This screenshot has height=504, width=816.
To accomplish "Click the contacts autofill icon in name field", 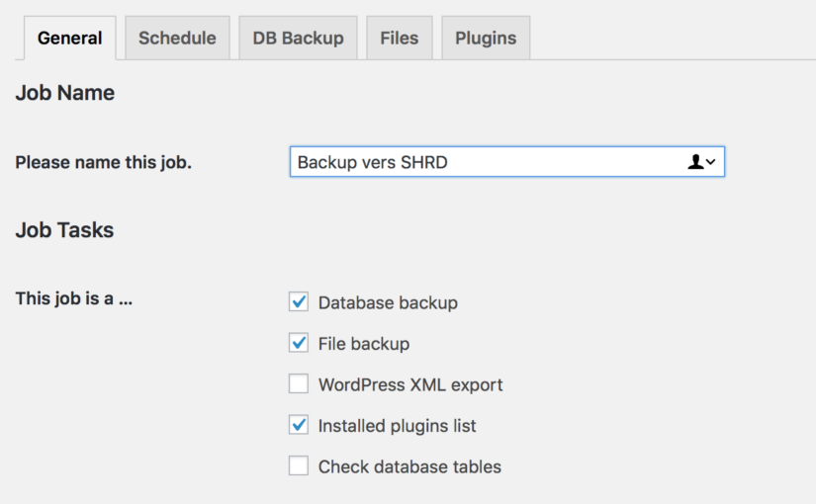I will coord(694,162).
